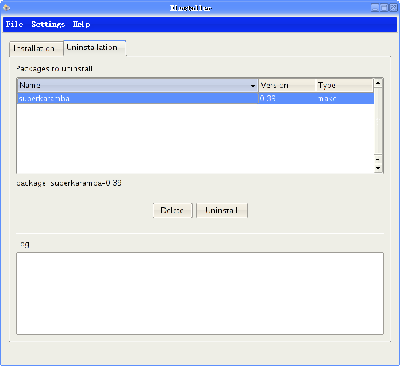Open the Help menu
400x366 pixels.
coord(81,24)
